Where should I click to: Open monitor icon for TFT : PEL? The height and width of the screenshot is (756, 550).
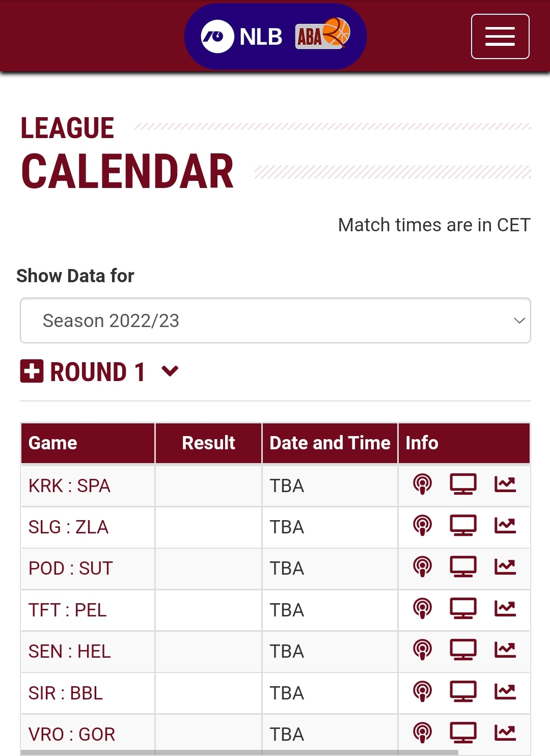click(463, 608)
